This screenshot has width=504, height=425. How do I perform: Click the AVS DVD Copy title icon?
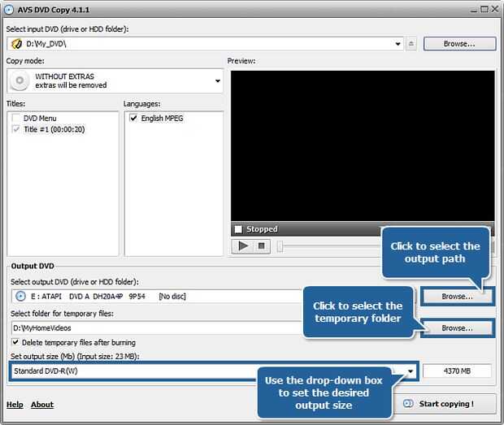click(9, 10)
